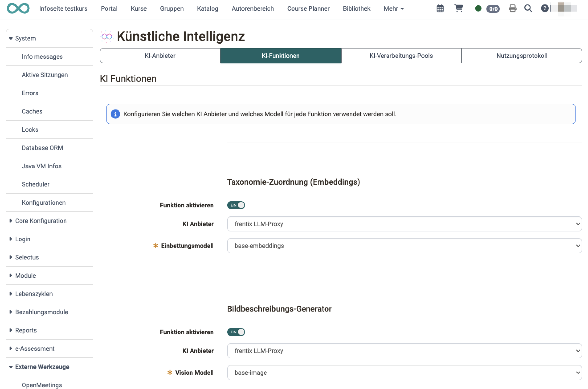The width and height of the screenshot is (588, 389).
Task: Open Caches in sidebar
Action: tap(49, 111)
